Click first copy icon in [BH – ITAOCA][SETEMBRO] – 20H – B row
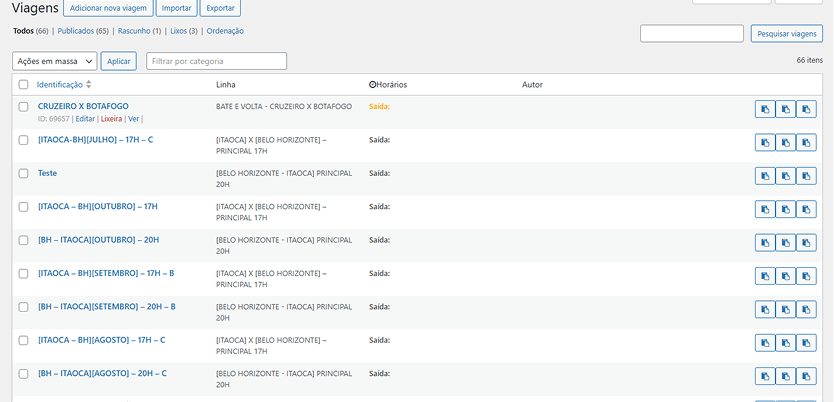834x402 pixels. [x=764, y=310]
